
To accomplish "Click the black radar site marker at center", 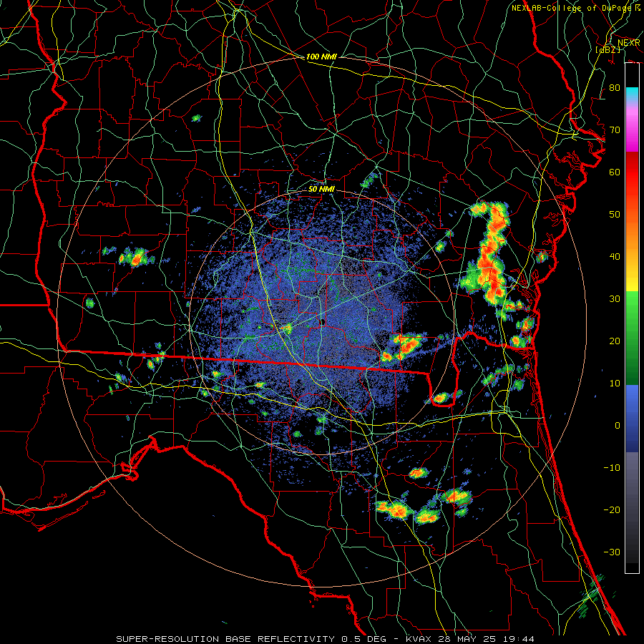I will (x=323, y=322).
